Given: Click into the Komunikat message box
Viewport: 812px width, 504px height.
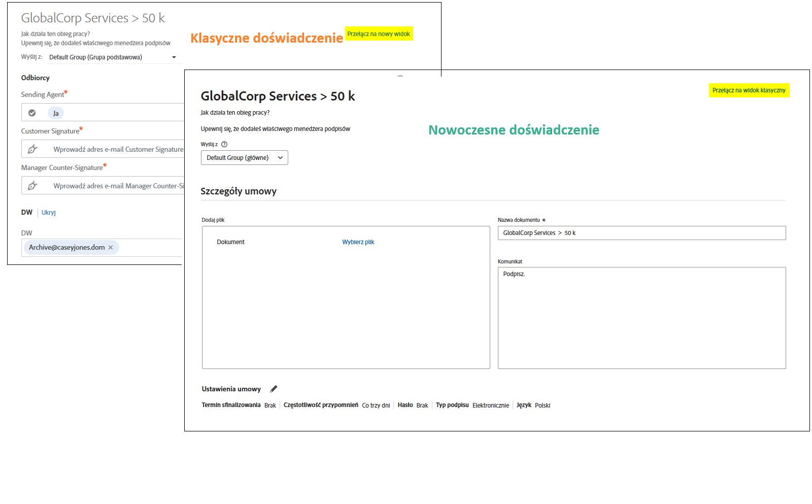Looking at the screenshot, I should point(641,318).
